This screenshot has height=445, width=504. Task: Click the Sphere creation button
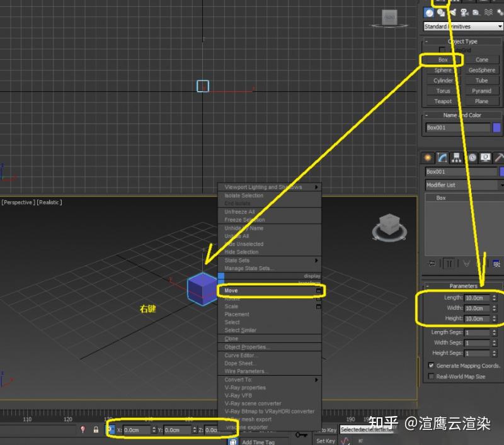click(x=443, y=70)
